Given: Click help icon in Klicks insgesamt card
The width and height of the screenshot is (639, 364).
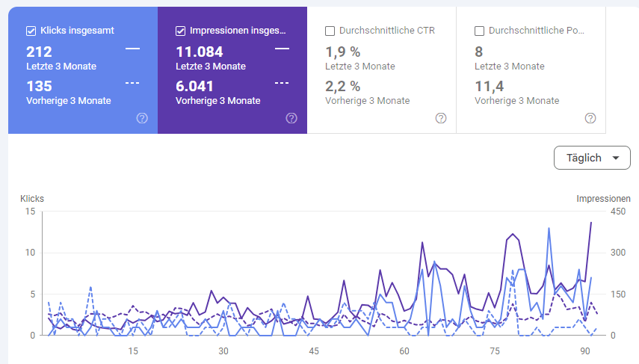Looking at the screenshot, I should pyautogui.click(x=142, y=118).
